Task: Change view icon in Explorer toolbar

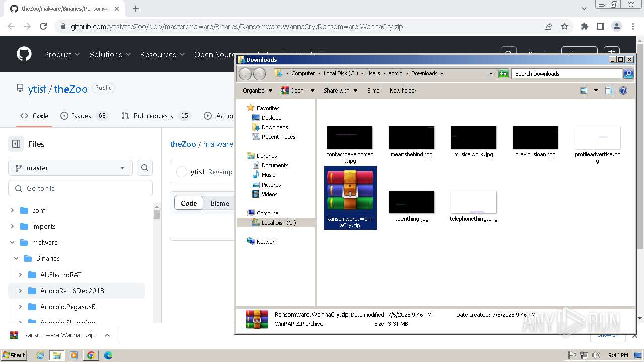Action: coord(584,90)
